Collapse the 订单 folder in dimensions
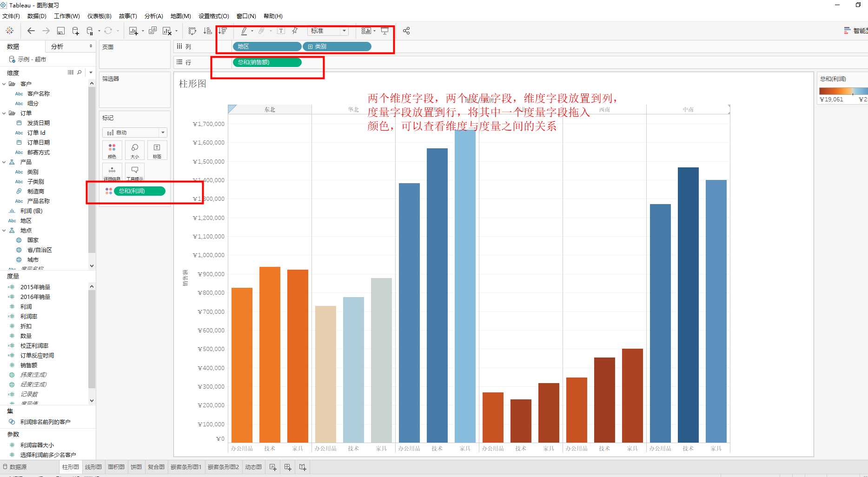This screenshot has width=868, height=477. pos(4,113)
